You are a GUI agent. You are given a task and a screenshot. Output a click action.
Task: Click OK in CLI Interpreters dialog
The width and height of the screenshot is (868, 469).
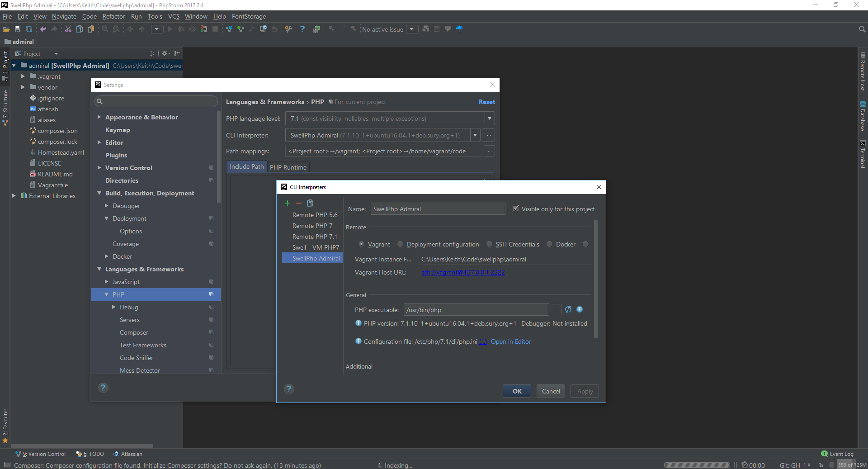click(x=517, y=391)
